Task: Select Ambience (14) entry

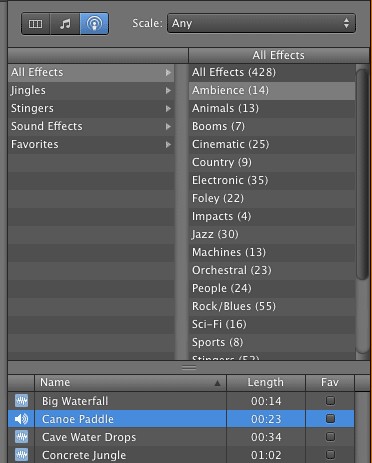Action: point(272,90)
